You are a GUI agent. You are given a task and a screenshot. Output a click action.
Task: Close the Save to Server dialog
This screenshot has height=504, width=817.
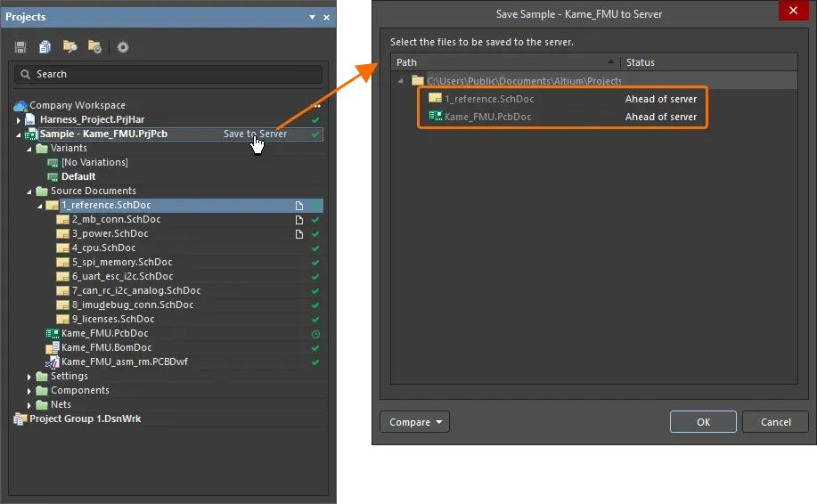(793, 11)
